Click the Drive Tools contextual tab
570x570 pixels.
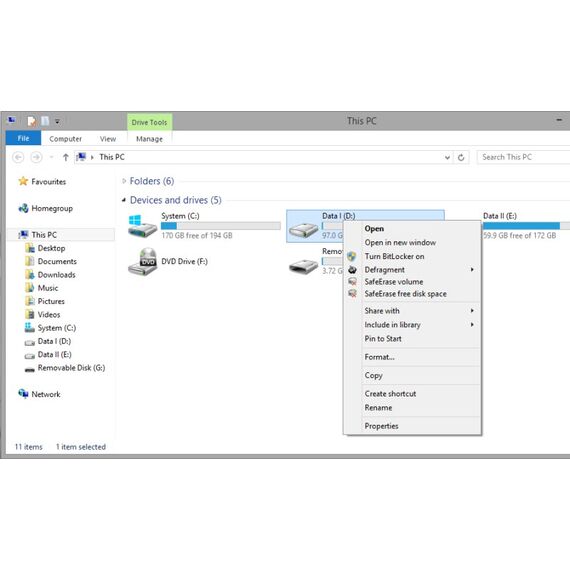[149, 122]
